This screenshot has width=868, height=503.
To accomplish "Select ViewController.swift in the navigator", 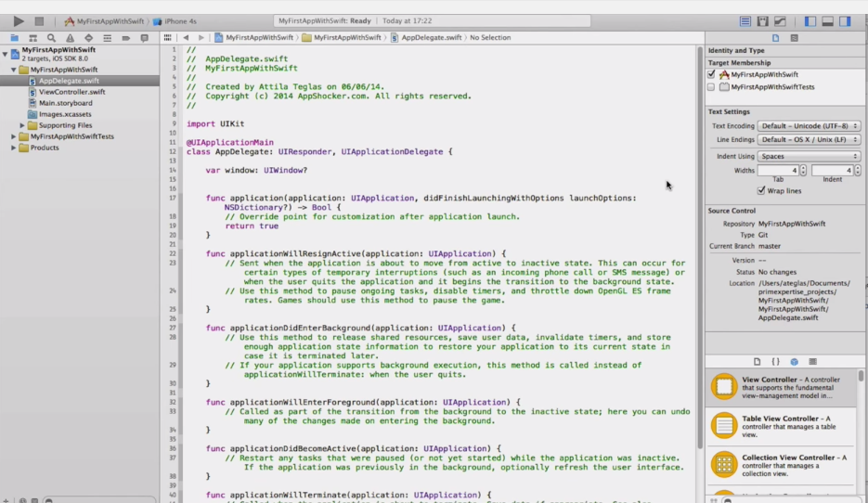I will click(71, 92).
